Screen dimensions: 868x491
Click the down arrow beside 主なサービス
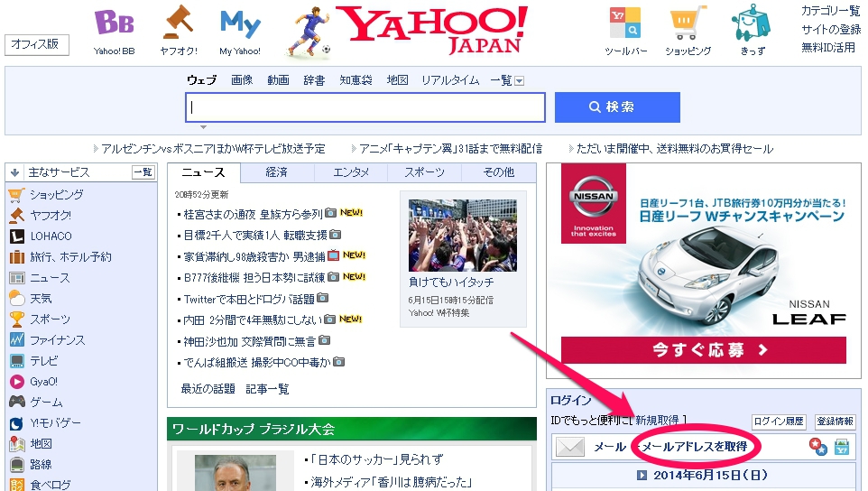coord(14,172)
